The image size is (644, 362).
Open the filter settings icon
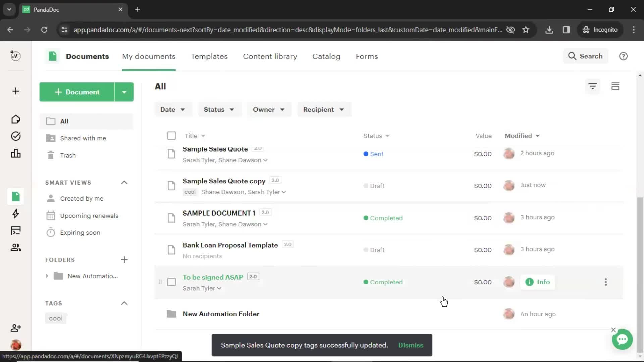[593, 86]
